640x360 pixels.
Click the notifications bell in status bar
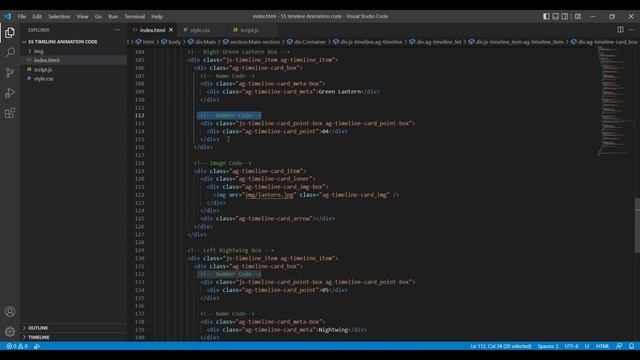(x=631, y=346)
